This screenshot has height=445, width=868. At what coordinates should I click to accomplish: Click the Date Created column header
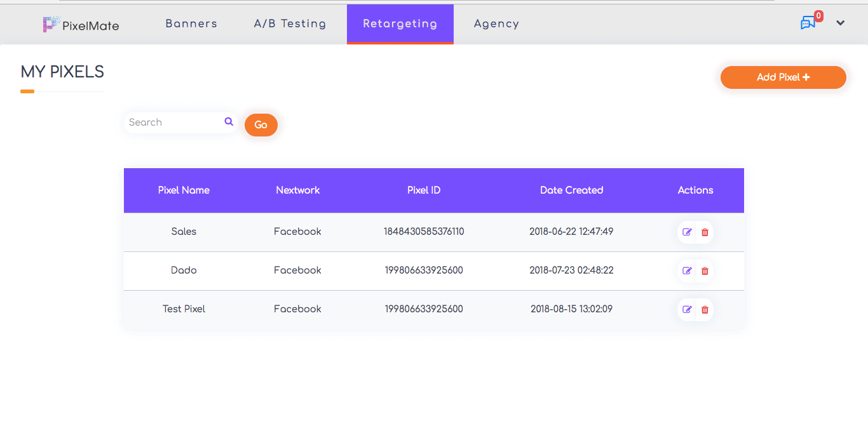(571, 190)
